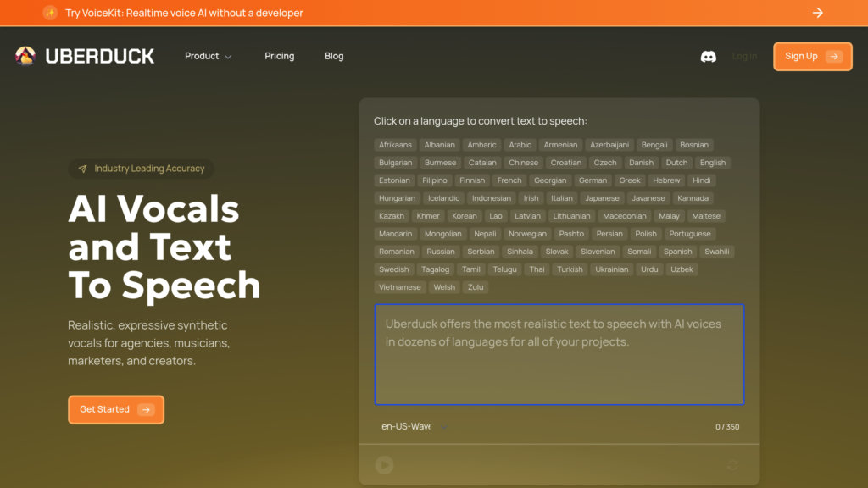Click the Log in link

coord(744,56)
